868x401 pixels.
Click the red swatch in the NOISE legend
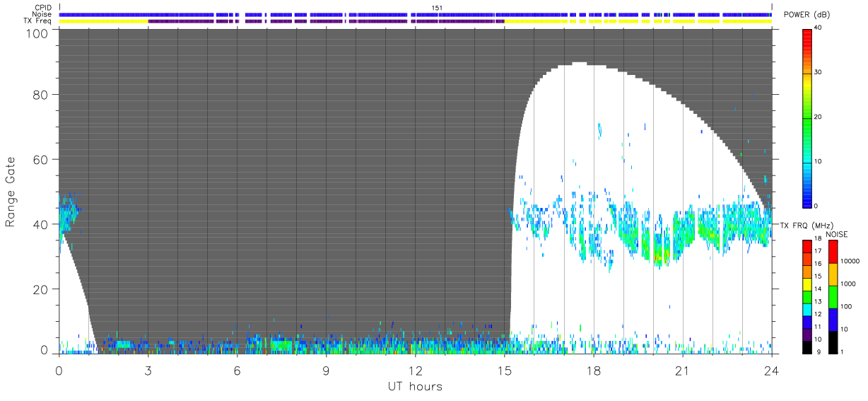[832, 251]
